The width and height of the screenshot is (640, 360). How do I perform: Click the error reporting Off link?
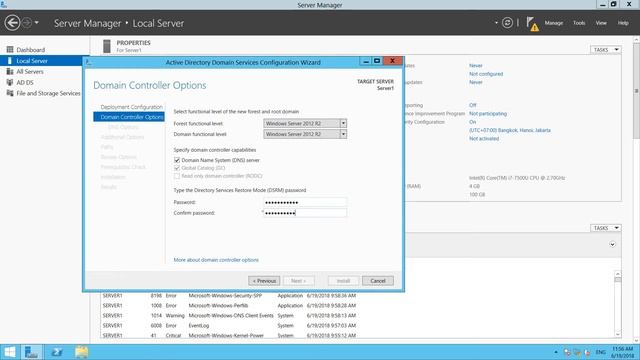473,105
